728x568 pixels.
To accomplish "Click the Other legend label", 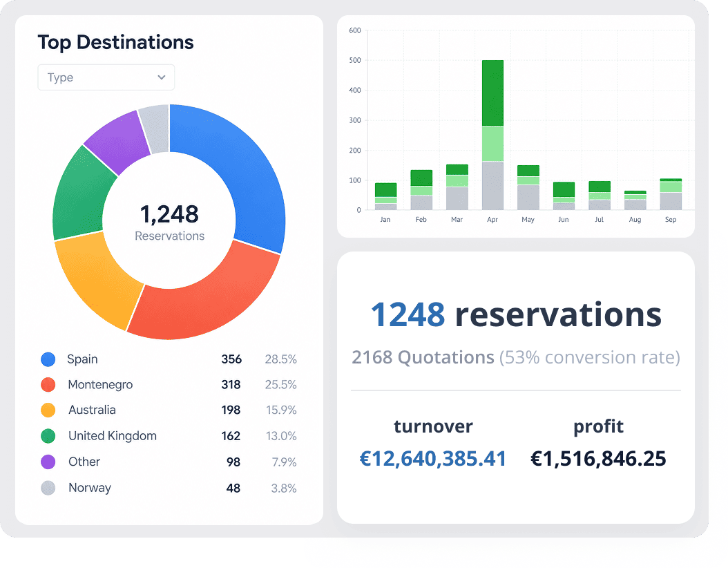I will 84,462.
